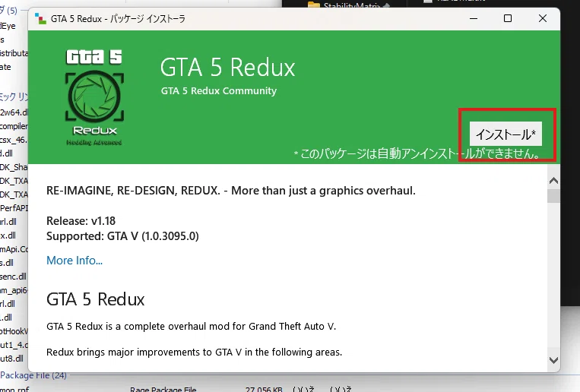Click the GTA 5 Redux body heading

pyautogui.click(x=96, y=299)
